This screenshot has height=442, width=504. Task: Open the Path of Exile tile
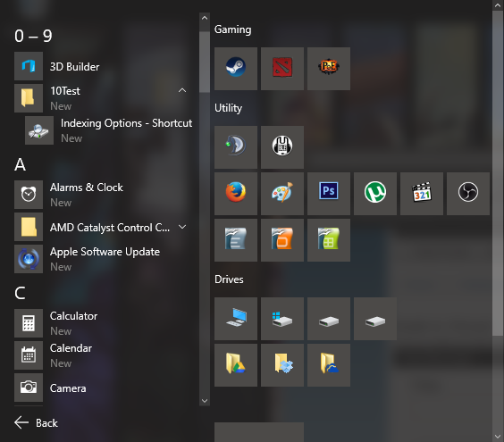[x=329, y=69]
